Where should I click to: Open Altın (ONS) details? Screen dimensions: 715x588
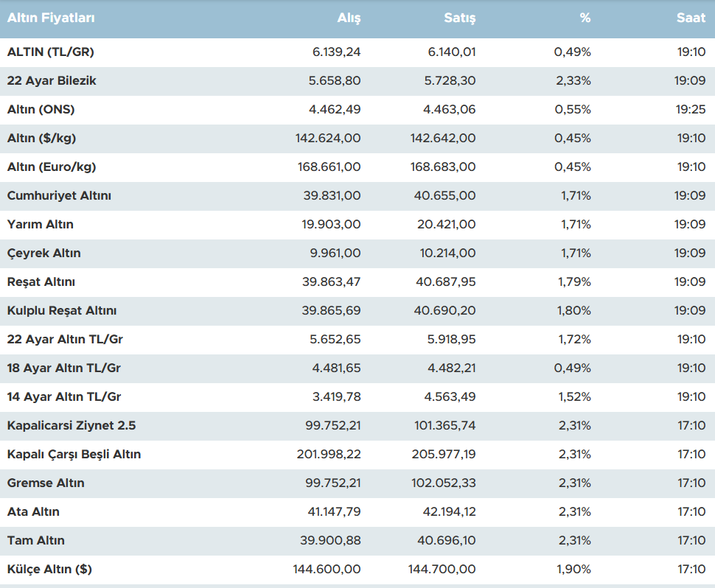pos(41,110)
